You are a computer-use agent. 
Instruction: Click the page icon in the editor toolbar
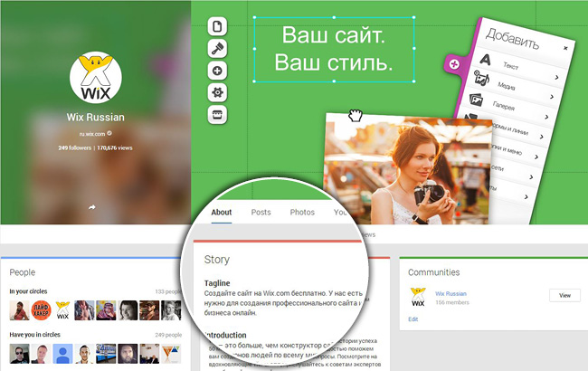pyautogui.click(x=217, y=26)
